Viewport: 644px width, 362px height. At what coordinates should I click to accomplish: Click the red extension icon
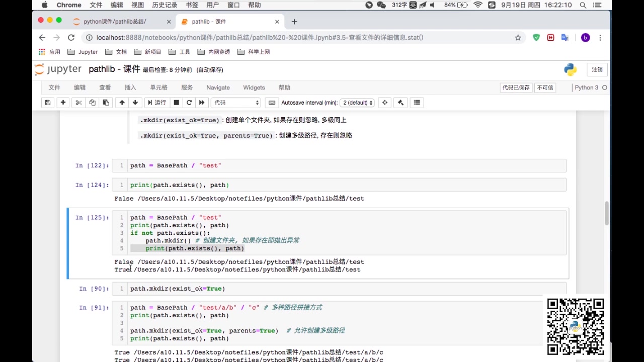(550, 38)
